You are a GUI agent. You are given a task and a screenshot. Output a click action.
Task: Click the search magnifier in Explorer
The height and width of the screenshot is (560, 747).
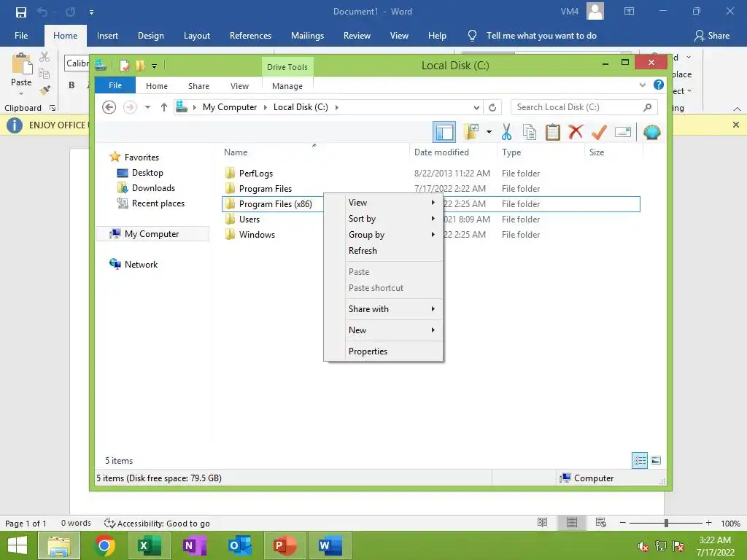(647, 107)
